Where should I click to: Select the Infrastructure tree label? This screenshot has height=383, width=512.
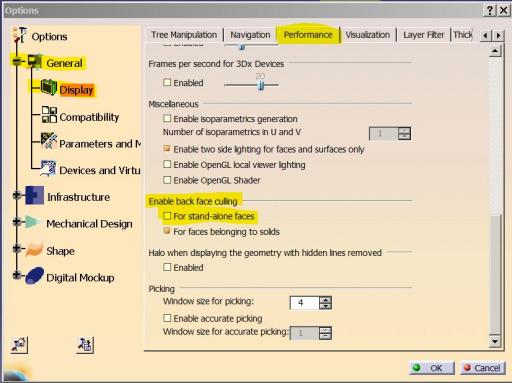pyautogui.click(x=78, y=197)
